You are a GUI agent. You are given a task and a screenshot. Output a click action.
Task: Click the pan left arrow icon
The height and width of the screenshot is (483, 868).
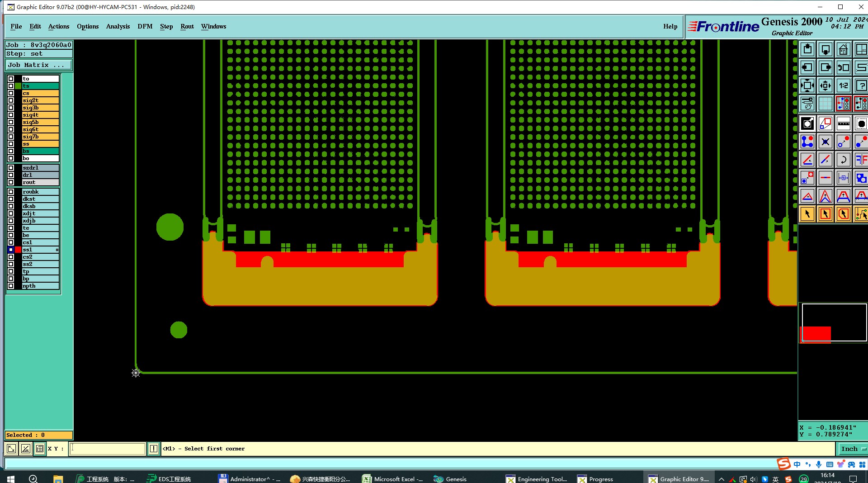807,67
